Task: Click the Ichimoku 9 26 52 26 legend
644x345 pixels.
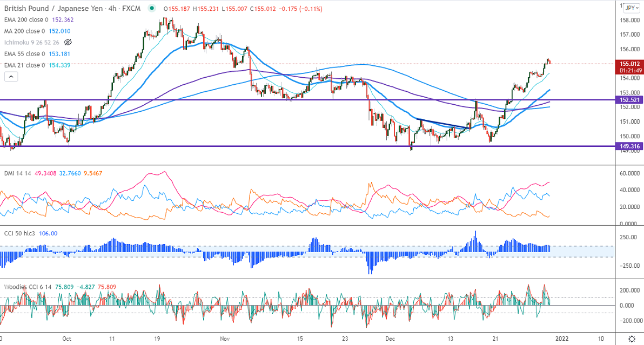Action: pos(32,43)
